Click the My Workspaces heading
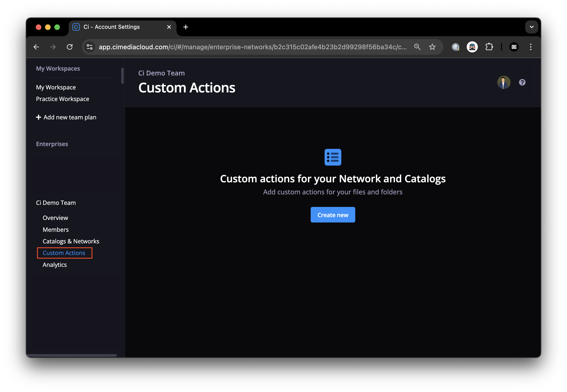Viewport: 567px width, 392px height. click(58, 69)
